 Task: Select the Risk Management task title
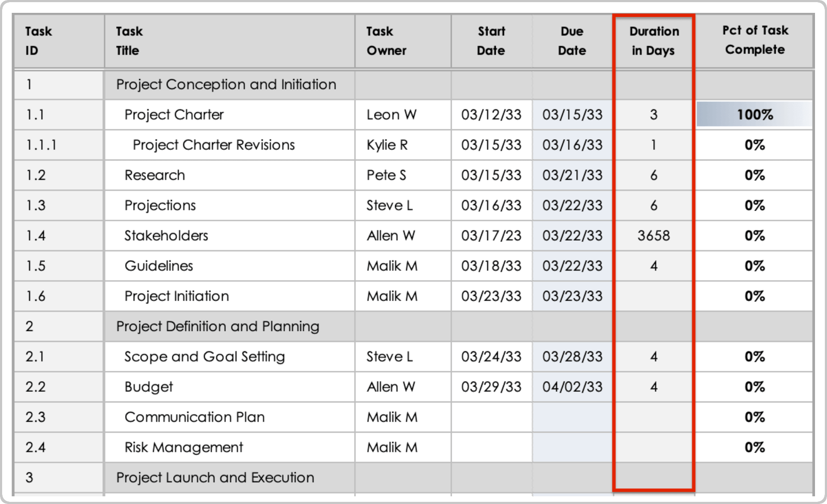(x=183, y=447)
